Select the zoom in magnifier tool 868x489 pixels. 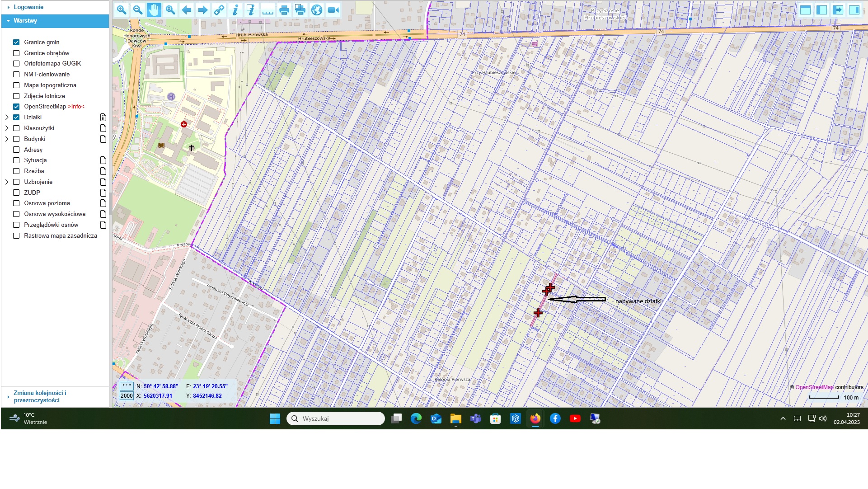pos(121,10)
